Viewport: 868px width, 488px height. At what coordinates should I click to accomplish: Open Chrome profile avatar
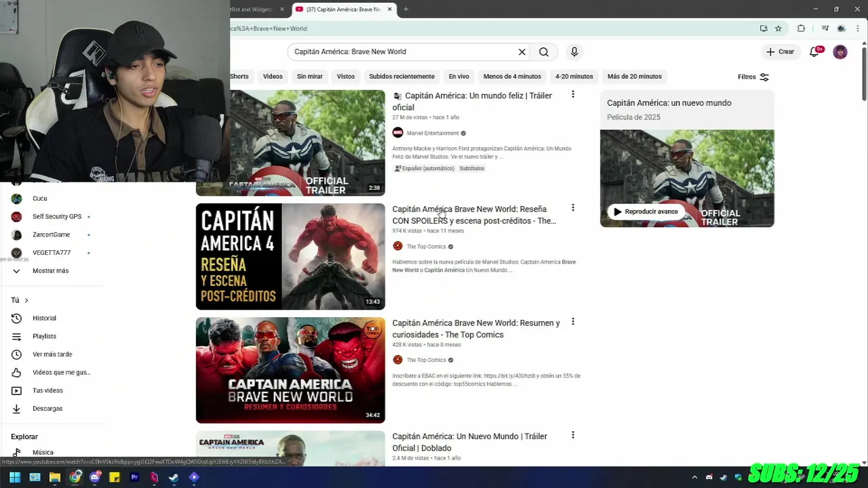[x=842, y=28]
